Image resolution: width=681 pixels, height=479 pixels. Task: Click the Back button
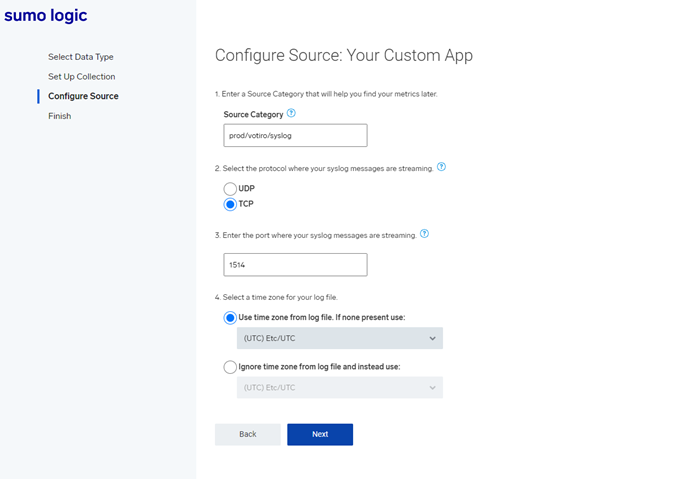coord(248,434)
